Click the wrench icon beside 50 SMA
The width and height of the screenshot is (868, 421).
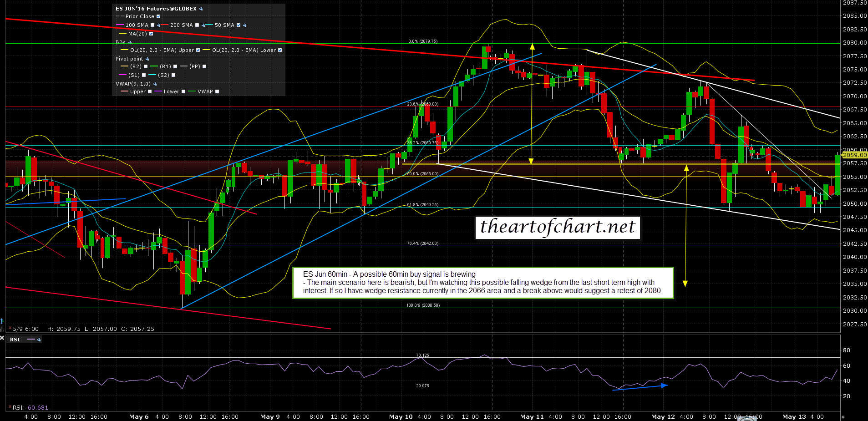point(244,25)
